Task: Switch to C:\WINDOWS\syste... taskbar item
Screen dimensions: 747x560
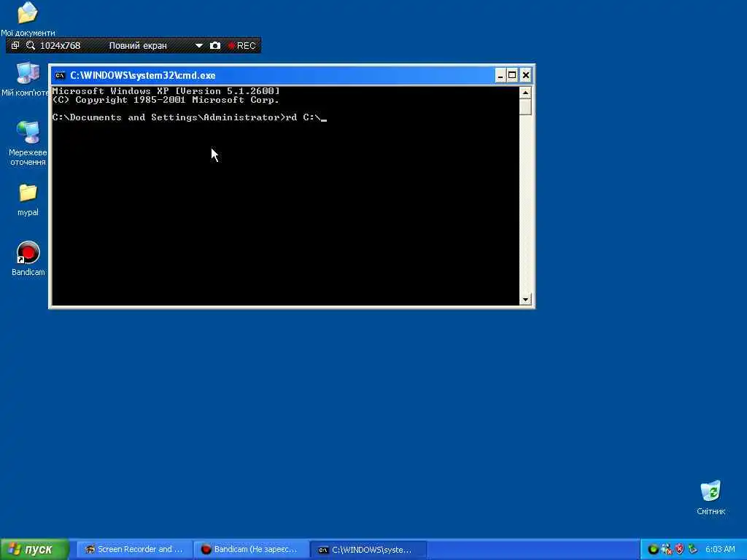Action: pos(368,550)
